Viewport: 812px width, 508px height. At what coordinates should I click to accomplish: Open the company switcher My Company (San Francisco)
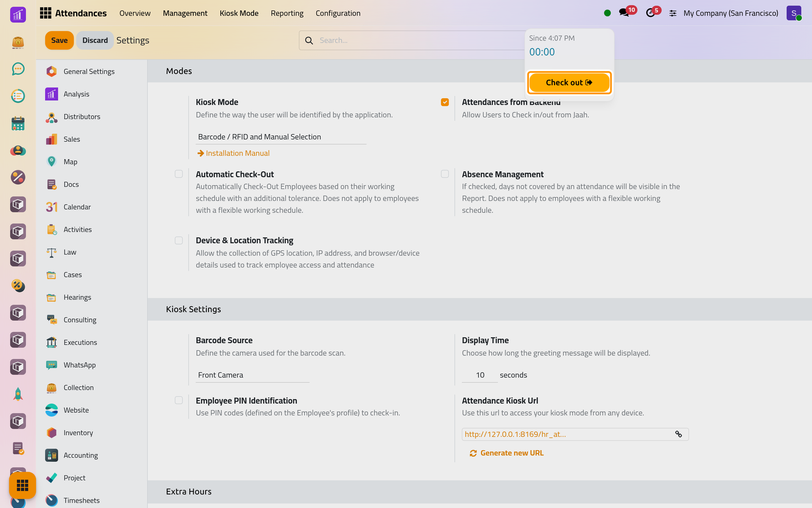point(731,13)
